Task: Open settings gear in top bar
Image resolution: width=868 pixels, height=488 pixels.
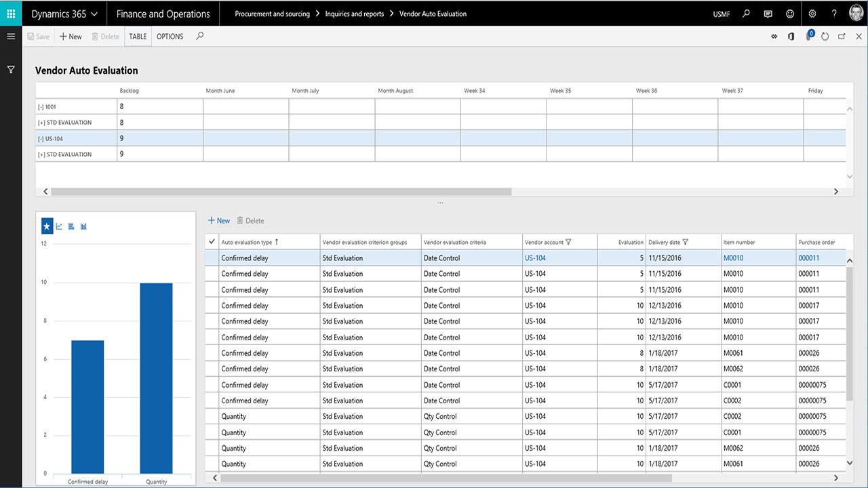Action: (812, 14)
